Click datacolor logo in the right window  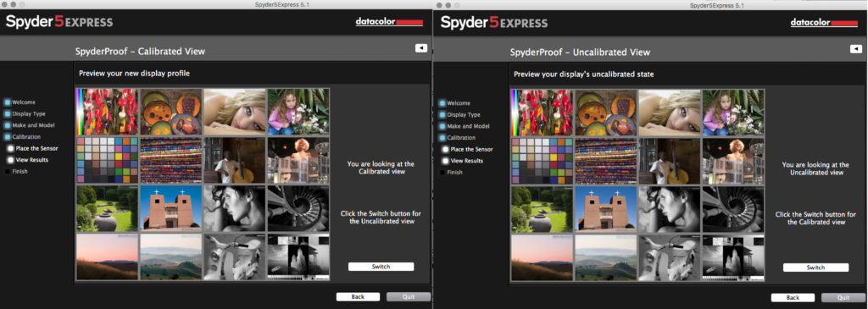(824, 23)
